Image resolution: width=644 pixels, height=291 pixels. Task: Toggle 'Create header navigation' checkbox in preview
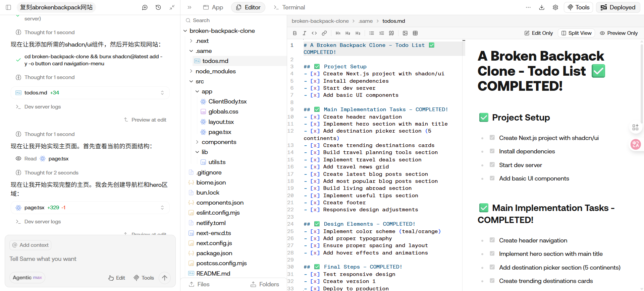[492, 240]
